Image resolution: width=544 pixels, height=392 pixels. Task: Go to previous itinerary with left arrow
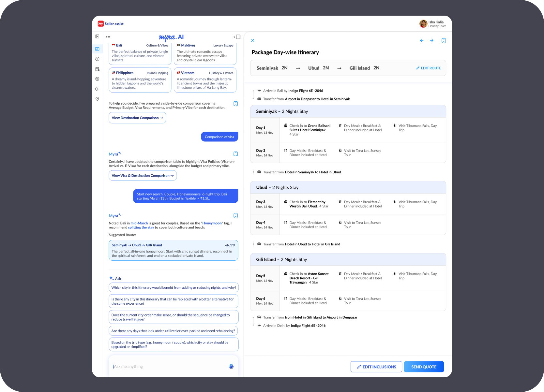pos(422,40)
